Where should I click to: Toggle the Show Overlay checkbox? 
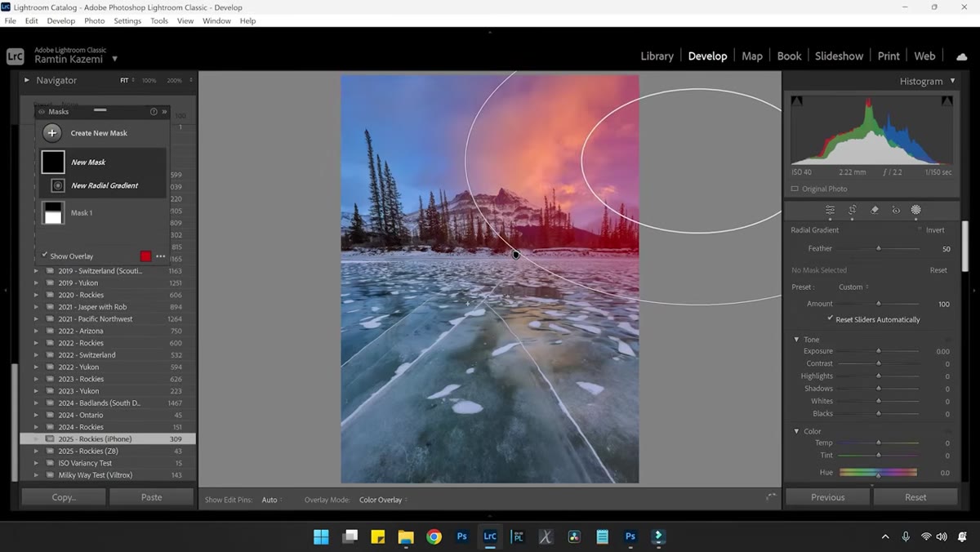coord(45,256)
